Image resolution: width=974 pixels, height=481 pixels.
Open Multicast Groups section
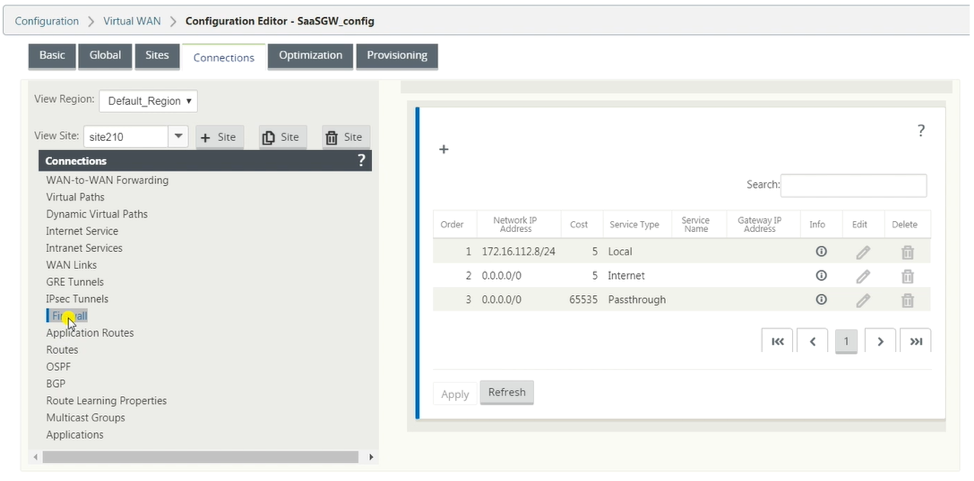(86, 418)
